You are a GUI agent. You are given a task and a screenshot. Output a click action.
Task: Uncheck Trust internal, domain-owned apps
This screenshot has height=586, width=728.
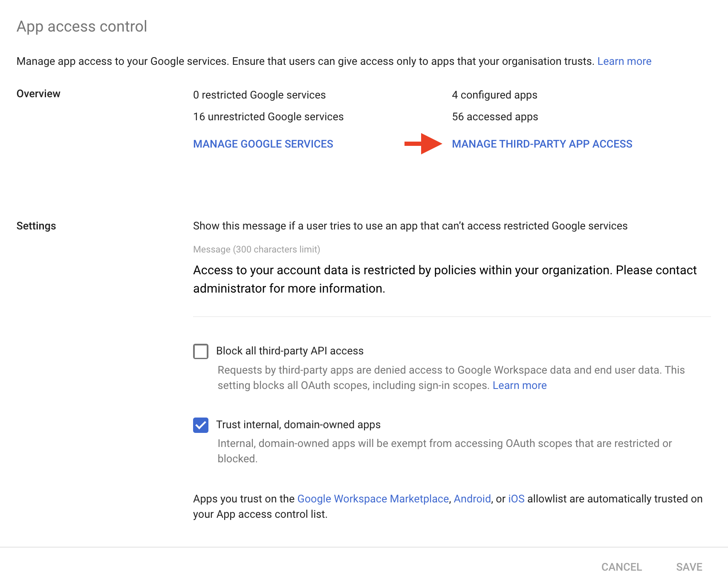click(x=201, y=425)
